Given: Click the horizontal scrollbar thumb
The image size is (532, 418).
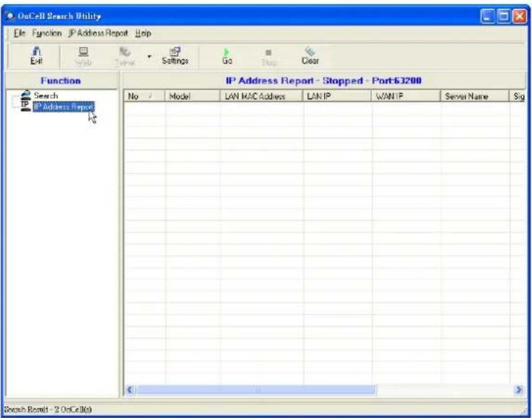Looking at the screenshot, I should (x=256, y=390).
